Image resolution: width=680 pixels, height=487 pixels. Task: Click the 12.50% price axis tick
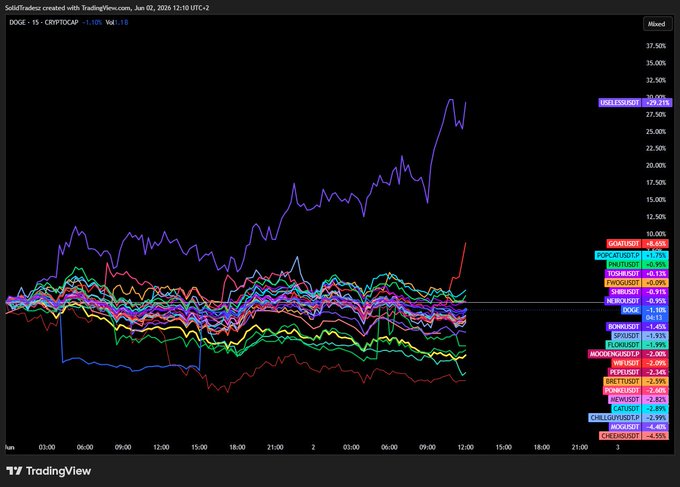pos(656,217)
